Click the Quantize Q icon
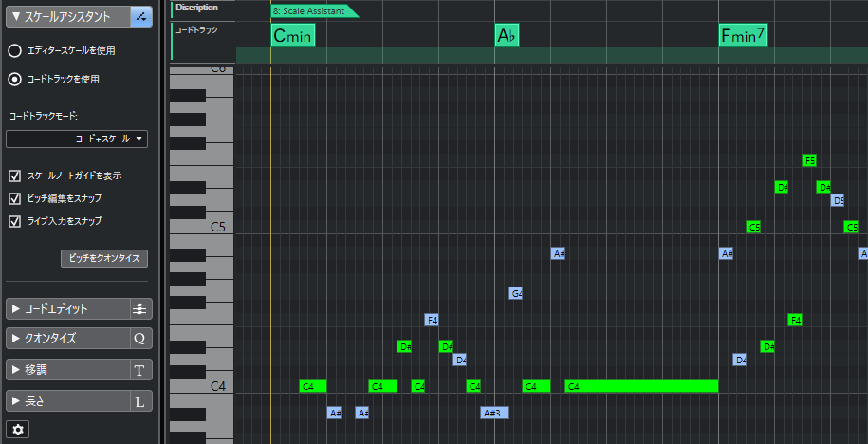 [x=140, y=339]
